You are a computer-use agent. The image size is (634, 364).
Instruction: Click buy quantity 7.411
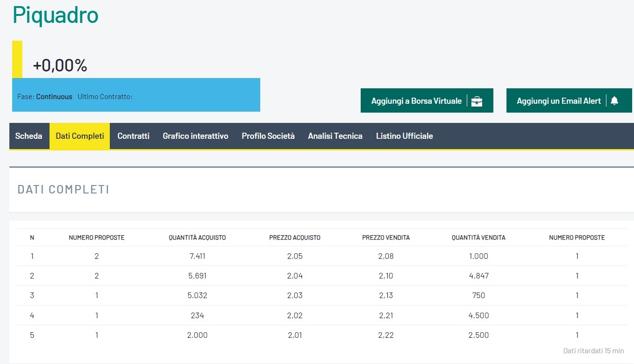coord(197,256)
